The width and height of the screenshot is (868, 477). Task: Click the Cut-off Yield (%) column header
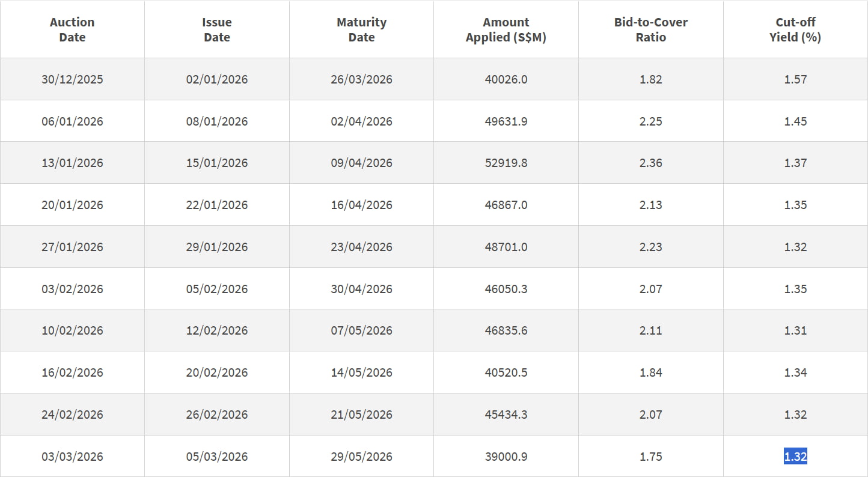(x=795, y=29)
